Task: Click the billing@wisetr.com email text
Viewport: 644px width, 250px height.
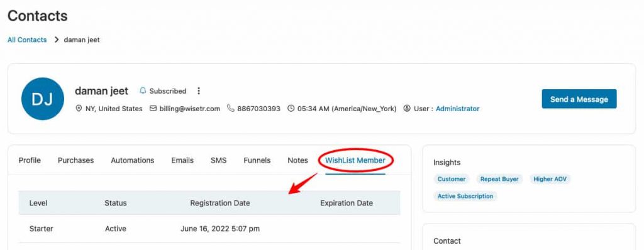Action: click(189, 109)
